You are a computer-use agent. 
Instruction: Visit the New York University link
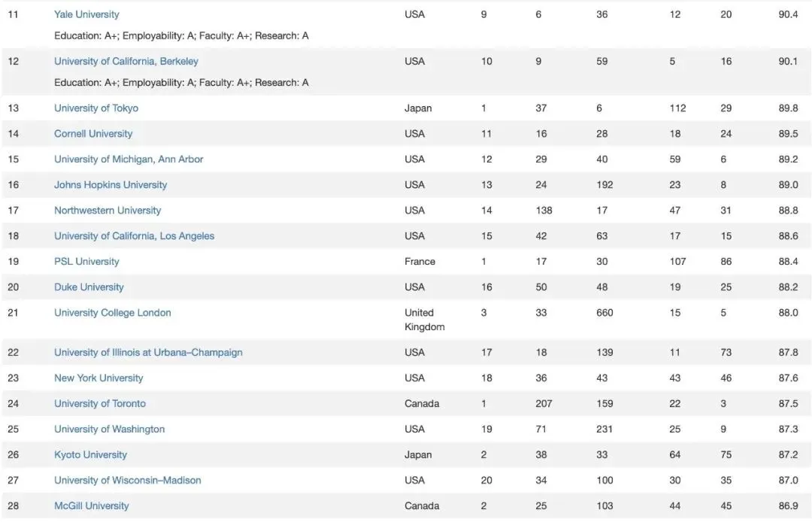coord(98,378)
